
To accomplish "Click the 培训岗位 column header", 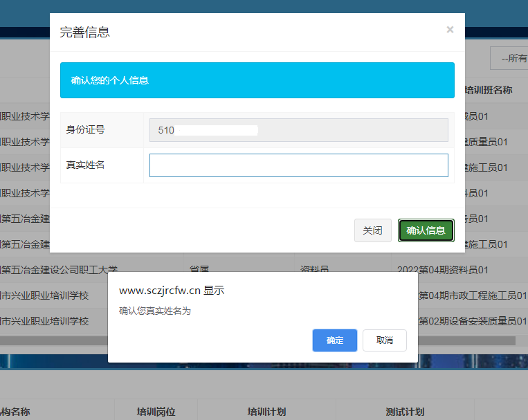I will 156,412.
